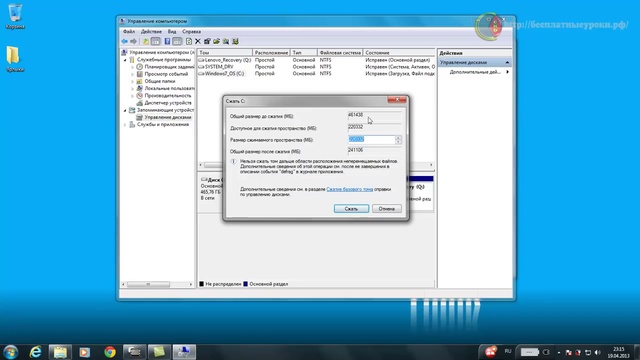Increase shrink size with the up spinner

click(x=398, y=138)
